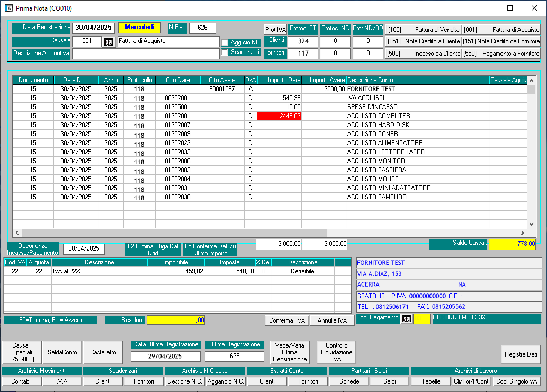Open the SaldaConto function
547x392 pixels.
pyautogui.click(x=62, y=352)
